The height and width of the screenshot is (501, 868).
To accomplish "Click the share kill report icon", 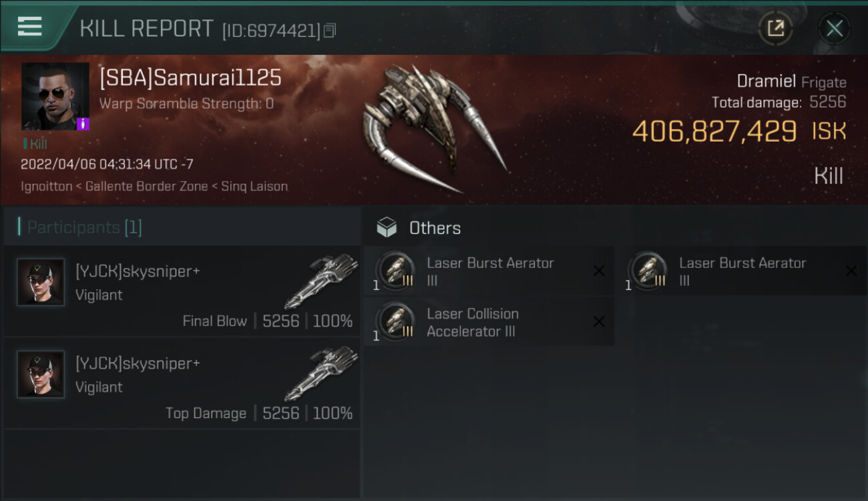I will pos(775,28).
